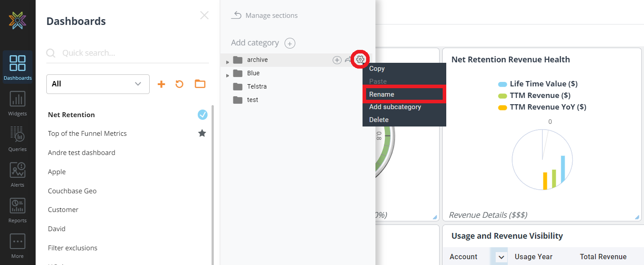Go to Alerts in the sidebar
The height and width of the screenshot is (265, 644).
(x=17, y=175)
